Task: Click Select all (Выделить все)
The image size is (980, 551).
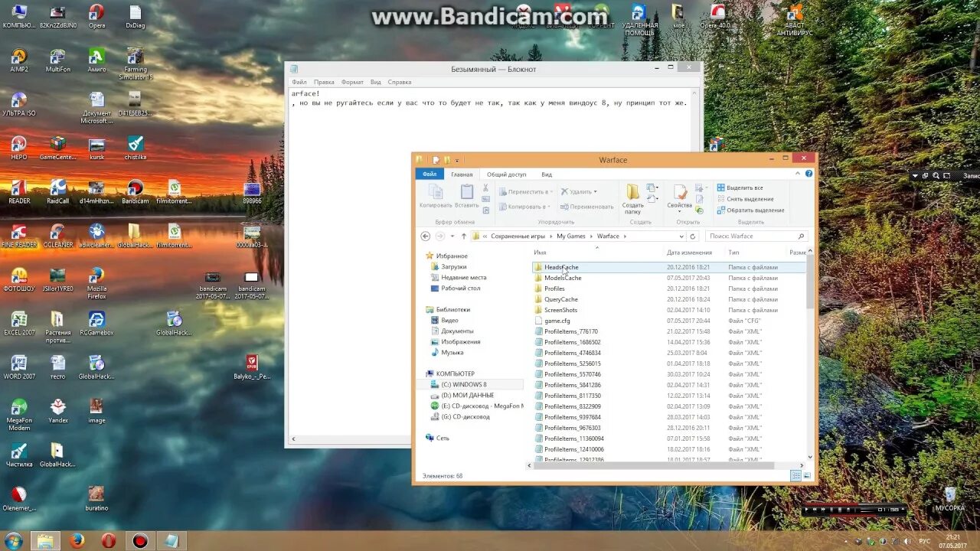Action: tap(740, 187)
